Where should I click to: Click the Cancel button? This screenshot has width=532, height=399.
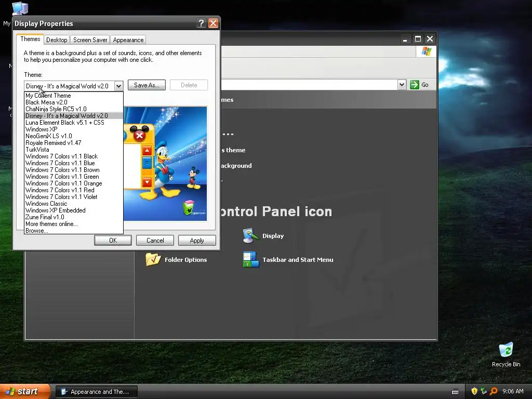pos(155,240)
